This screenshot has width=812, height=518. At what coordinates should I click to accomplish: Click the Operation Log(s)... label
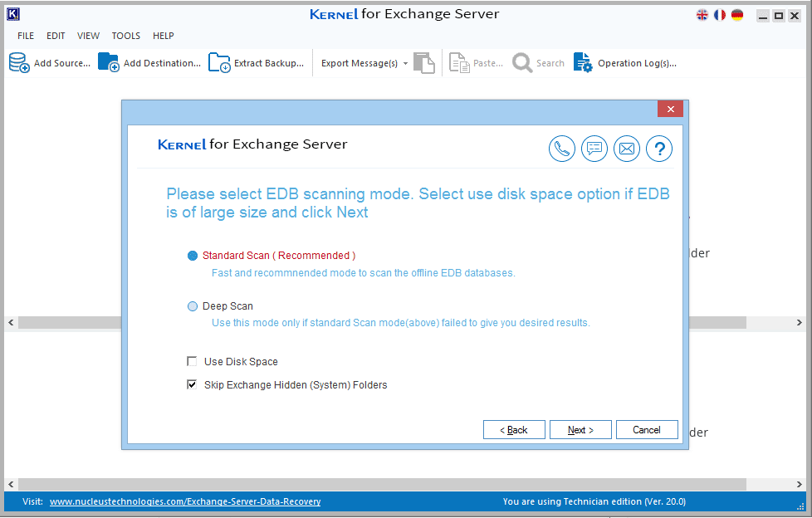(637, 63)
